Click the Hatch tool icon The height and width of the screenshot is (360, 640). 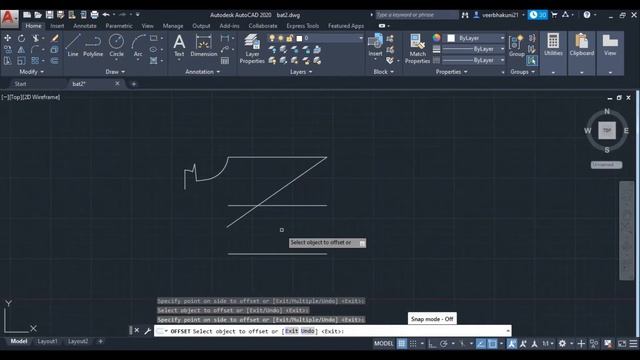(x=153, y=61)
